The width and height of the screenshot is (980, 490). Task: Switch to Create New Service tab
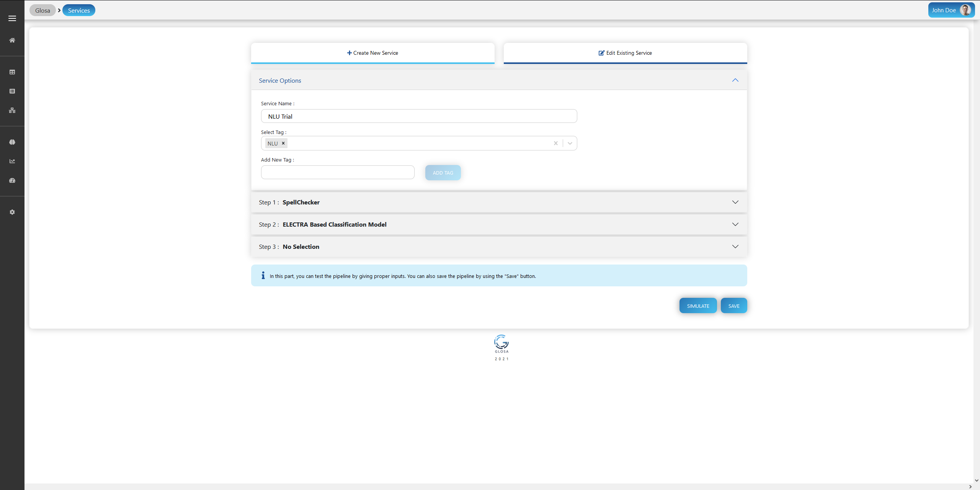coord(372,52)
